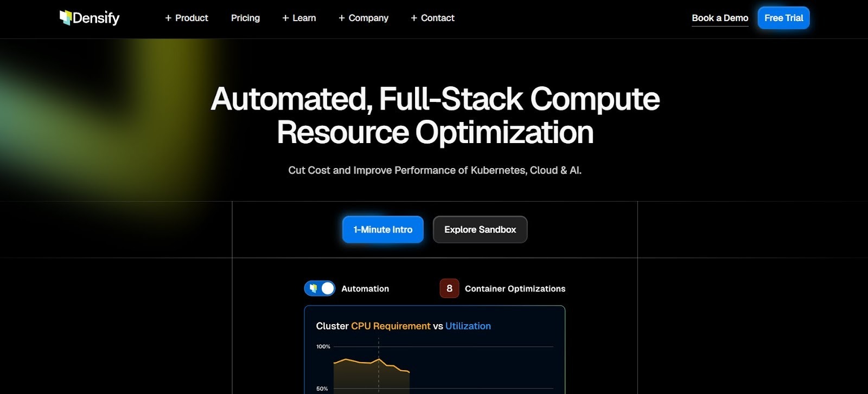Click the Explore Sandbox button
This screenshot has width=868, height=394.
[480, 229]
